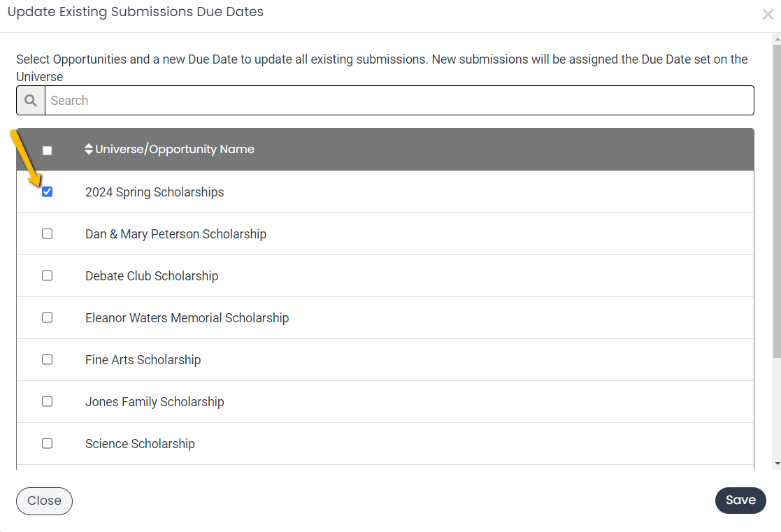Mark the Science Scholarship checkbox
781x532 pixels.
[48, 443]
